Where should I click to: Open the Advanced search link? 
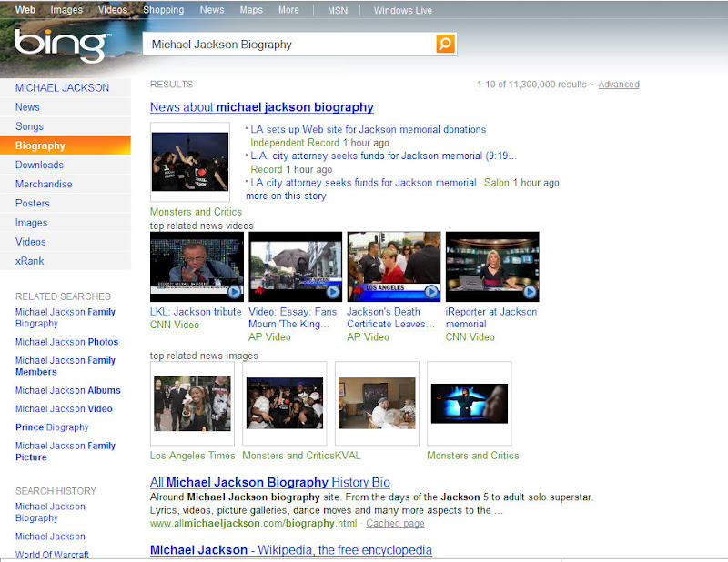tap(619, 85)
